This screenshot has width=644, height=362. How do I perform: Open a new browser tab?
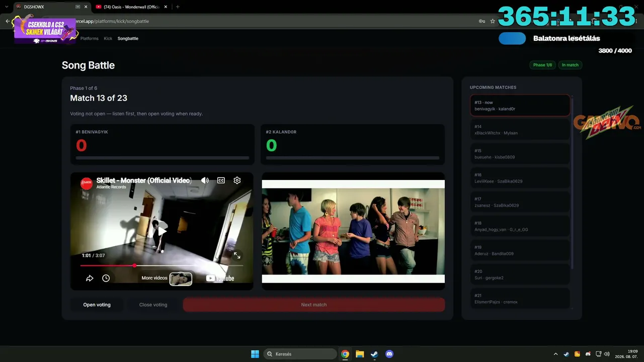[x=178, y=7]
